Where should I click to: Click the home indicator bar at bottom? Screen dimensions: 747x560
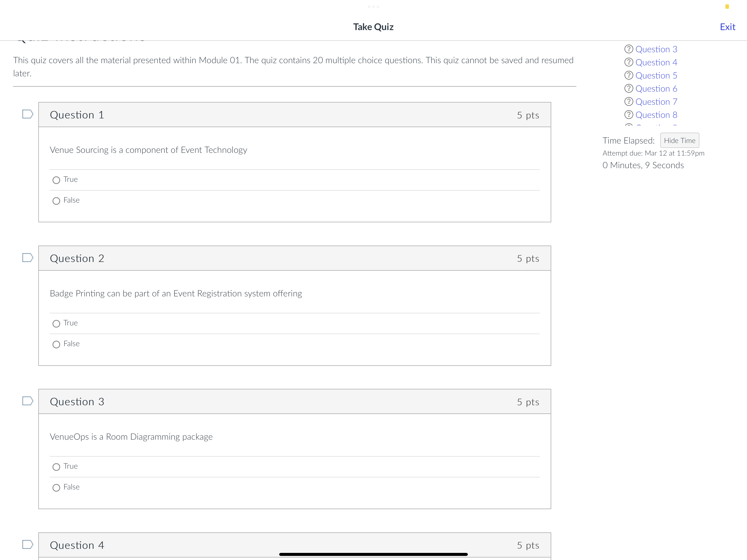[373, 551]
